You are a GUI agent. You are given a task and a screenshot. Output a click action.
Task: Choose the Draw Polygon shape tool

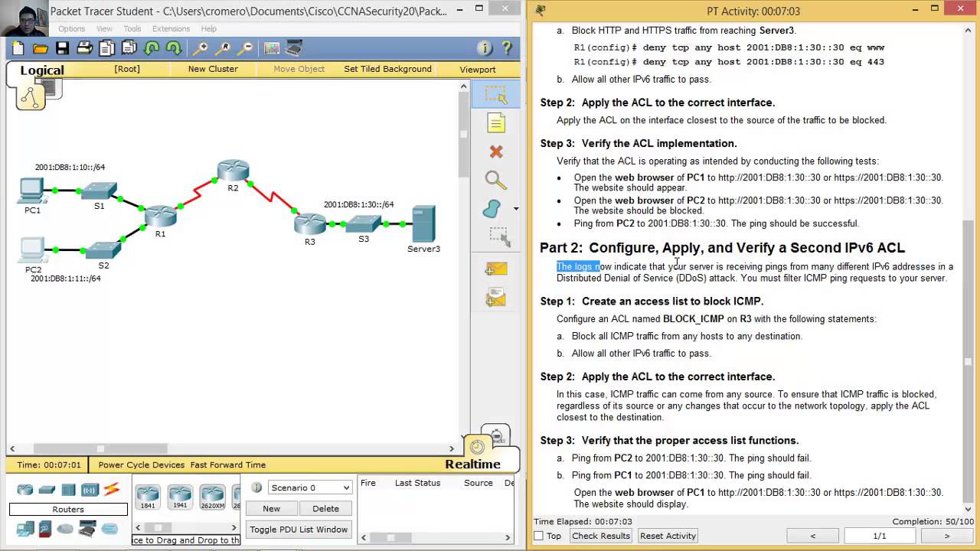point(492,208)
